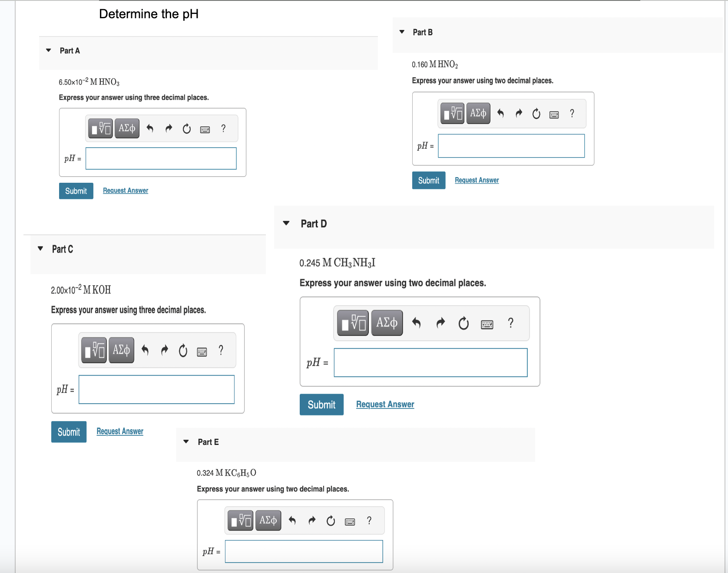Collapse the Part E section triangle
The width and height of the screenshot is (728, 573).
point(186,441)
